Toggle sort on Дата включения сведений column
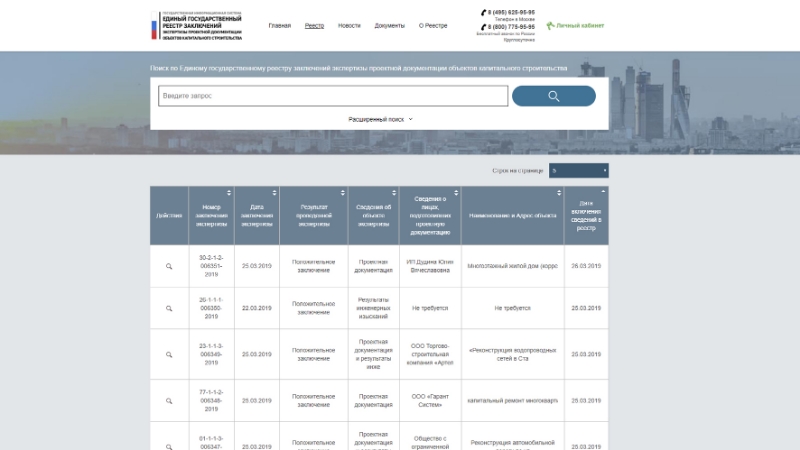 point(602,193)
